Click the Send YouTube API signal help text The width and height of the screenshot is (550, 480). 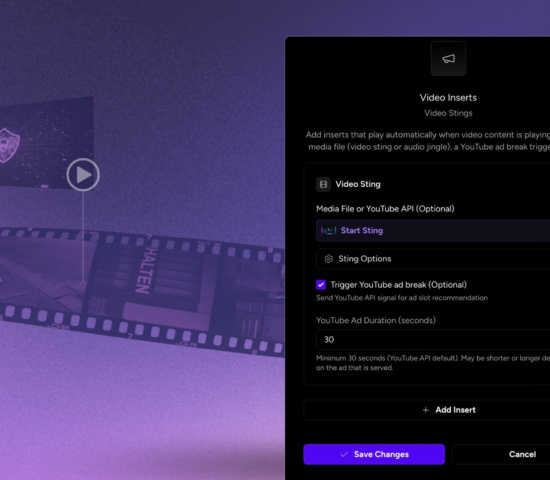tap(402, 298)
